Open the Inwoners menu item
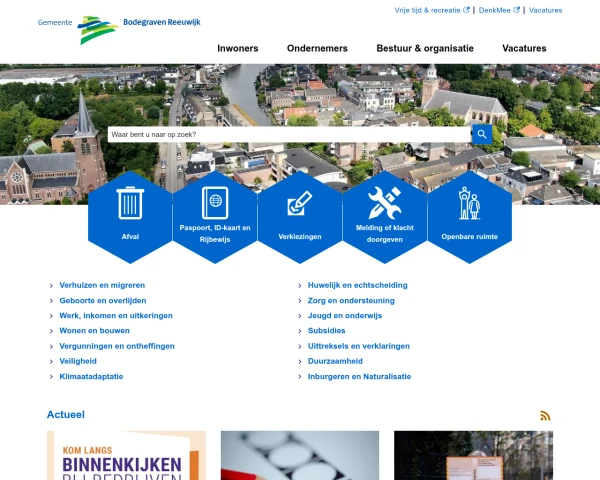The image size is (600, 480). coord(237,48)
